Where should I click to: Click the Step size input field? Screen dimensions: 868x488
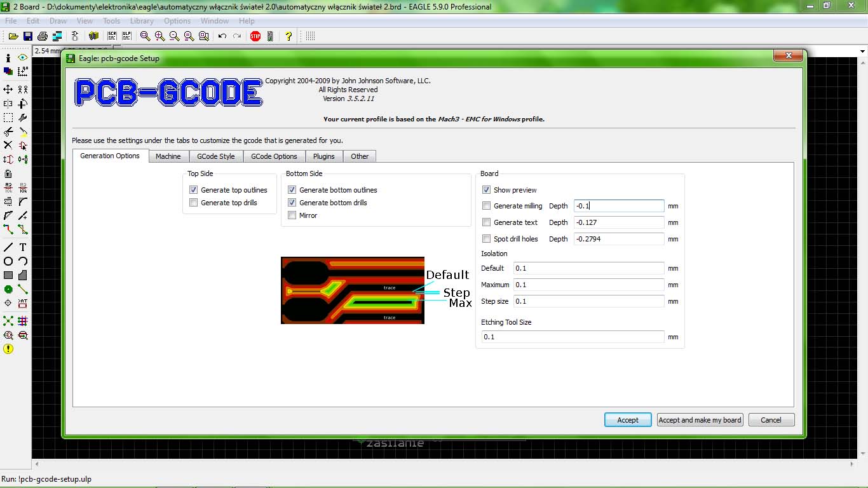[x=588, y=301]
